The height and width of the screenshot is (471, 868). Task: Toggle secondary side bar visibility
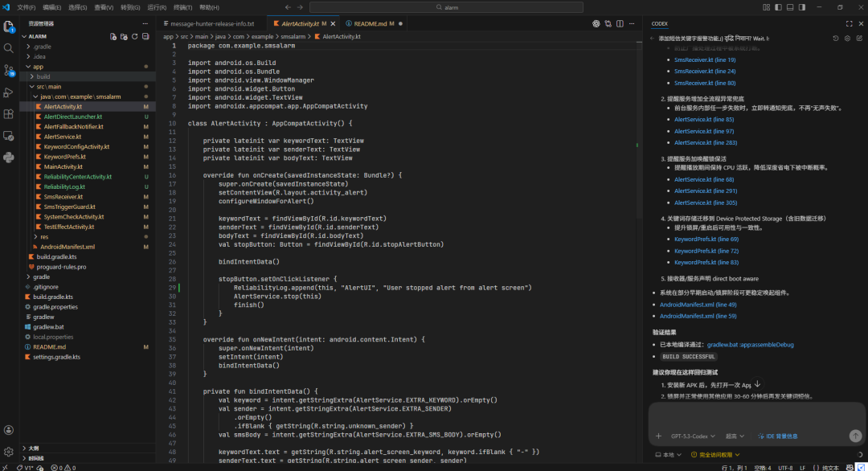point(801,7)
